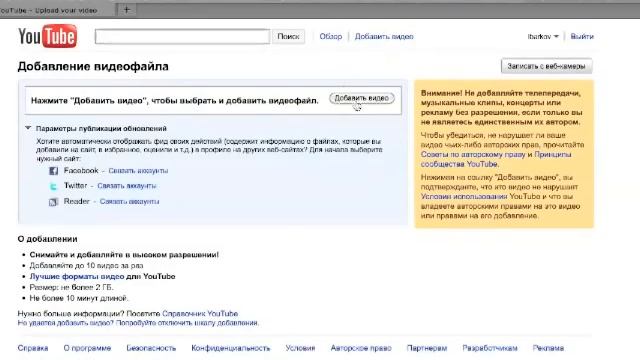Screen dimensions: 640x360
Task: Open the Условия footer link
Action: pos(300,348)
